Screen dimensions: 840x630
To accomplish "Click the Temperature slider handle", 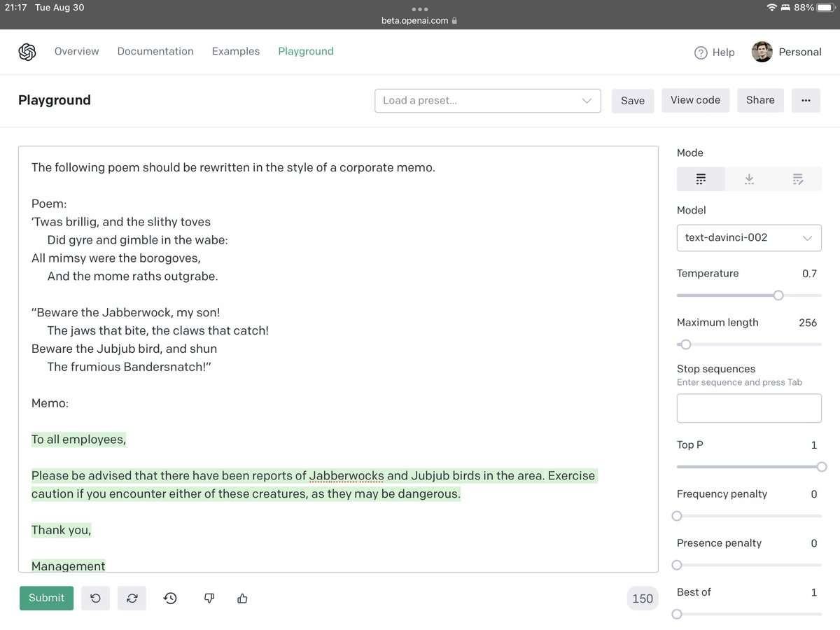I will coord(778,295).
